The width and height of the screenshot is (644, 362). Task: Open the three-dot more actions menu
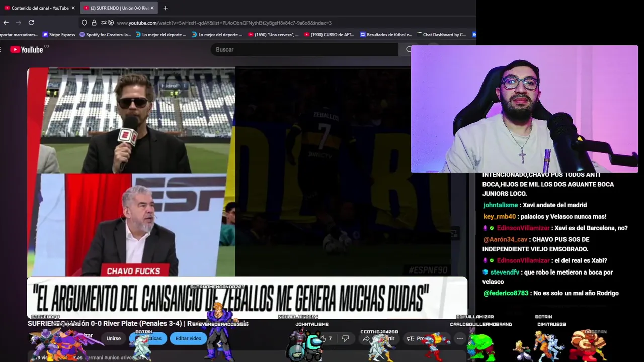[460, 338]
